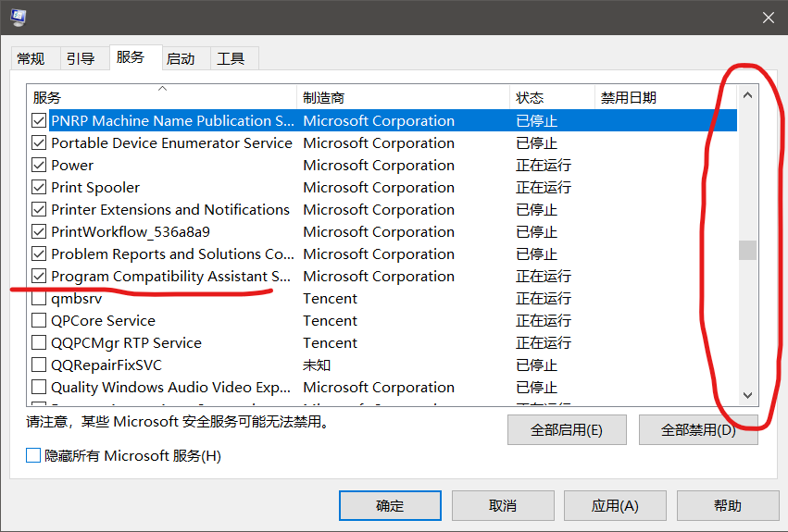Uncheck Printer Extensions and Notifications
Viewport: 788px width, 532px height.
coord(39,209)
